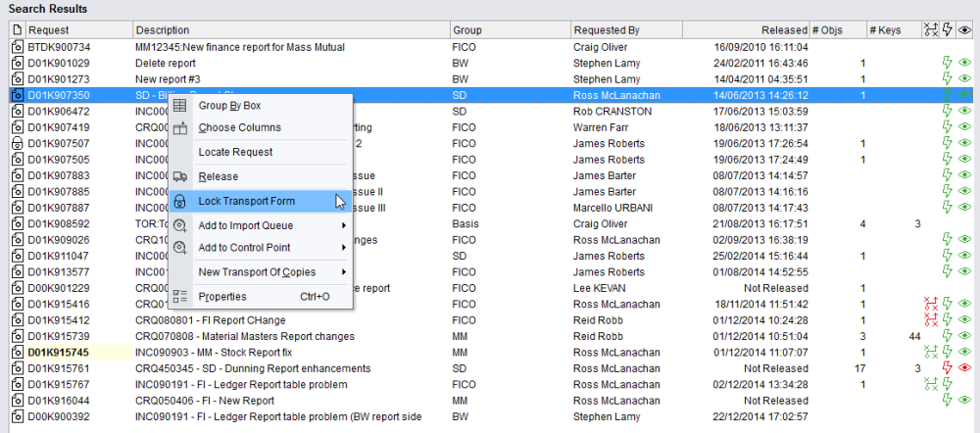This screenshot has width=980, height=433.
Task: Click the lightning bolt column header icon
Action: [948, 29]
